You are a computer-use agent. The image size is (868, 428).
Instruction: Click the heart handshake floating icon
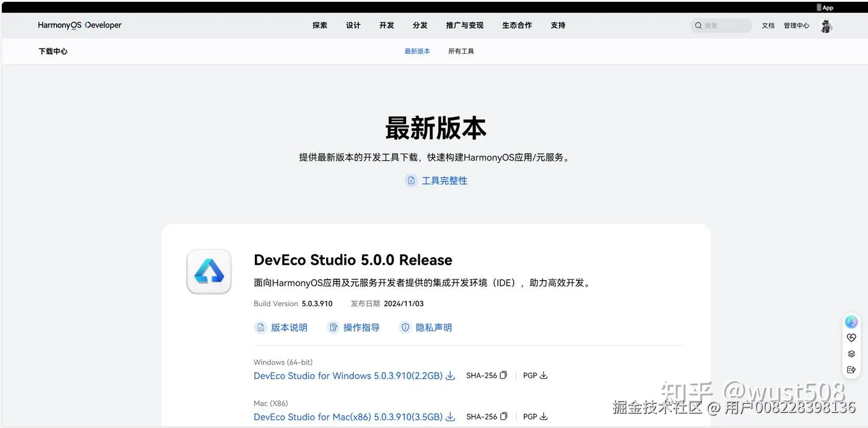(851, 338)
